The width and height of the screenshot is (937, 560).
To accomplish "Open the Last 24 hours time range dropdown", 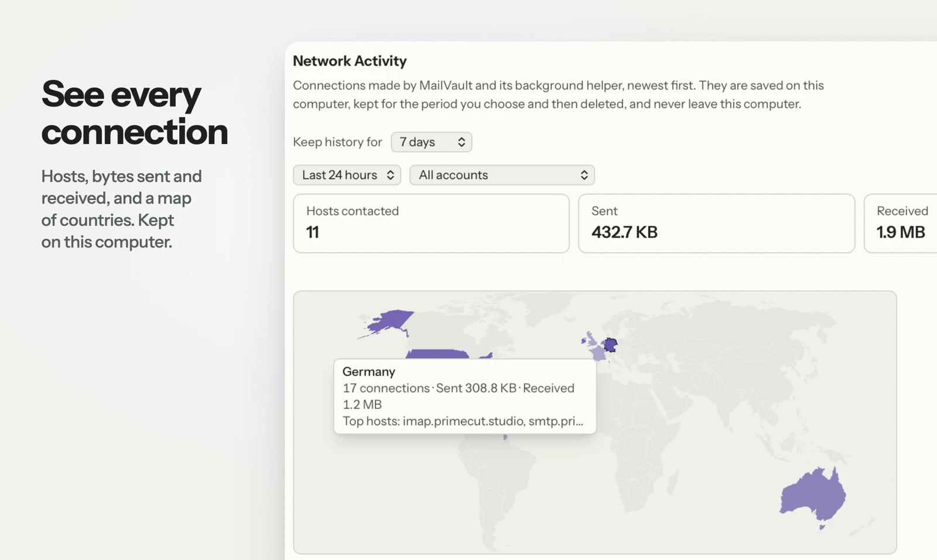I will click(x=347, y=175).
